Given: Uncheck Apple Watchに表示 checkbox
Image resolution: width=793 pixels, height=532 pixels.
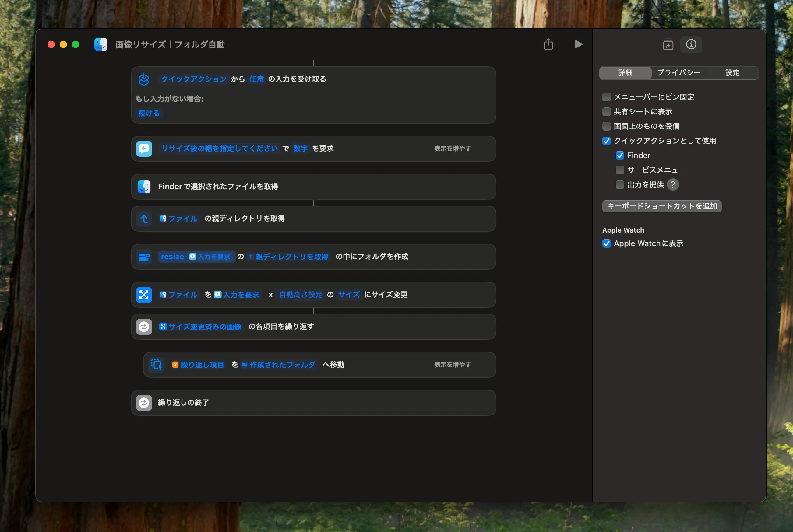Looking at the screenshot, I should pos(606,243).
